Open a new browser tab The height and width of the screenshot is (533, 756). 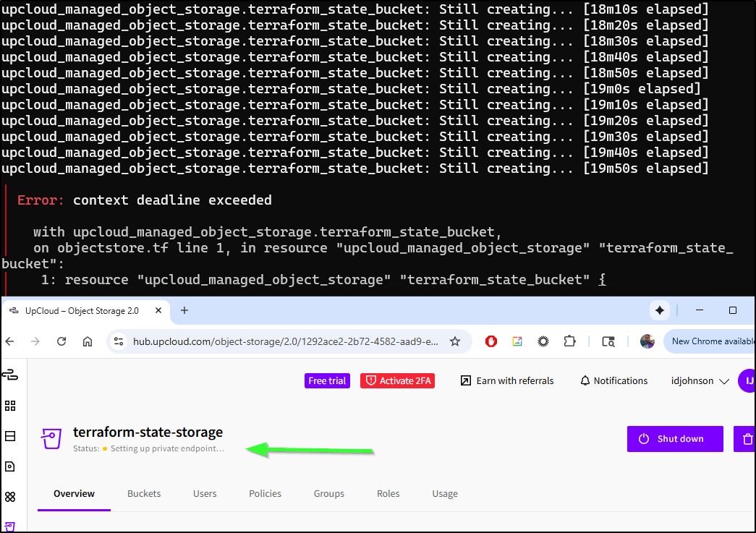pos(184,311)
